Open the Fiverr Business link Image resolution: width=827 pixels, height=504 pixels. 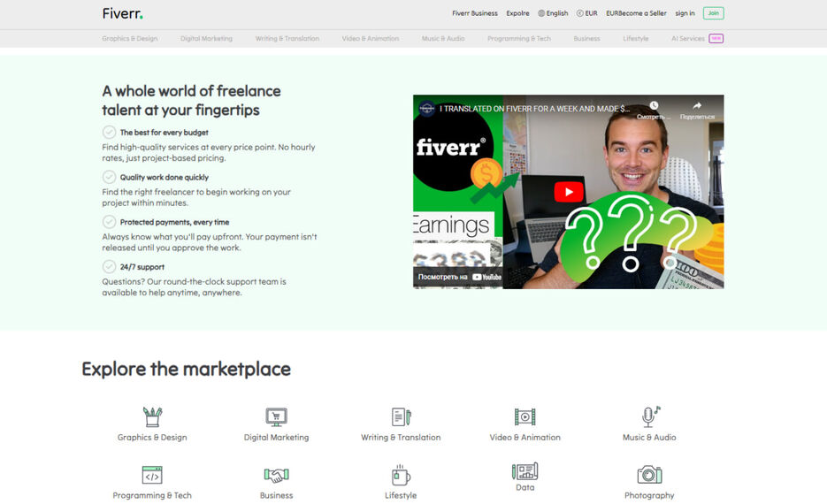point(475,13)
